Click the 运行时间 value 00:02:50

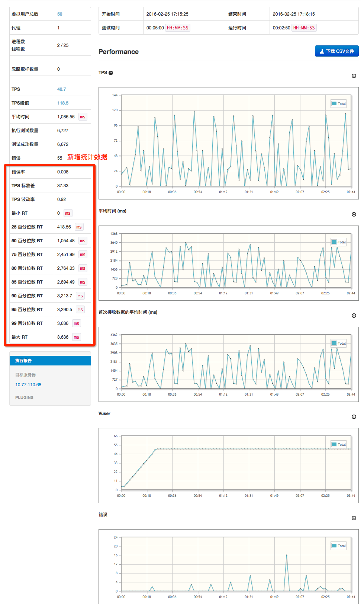coord(281,28)
